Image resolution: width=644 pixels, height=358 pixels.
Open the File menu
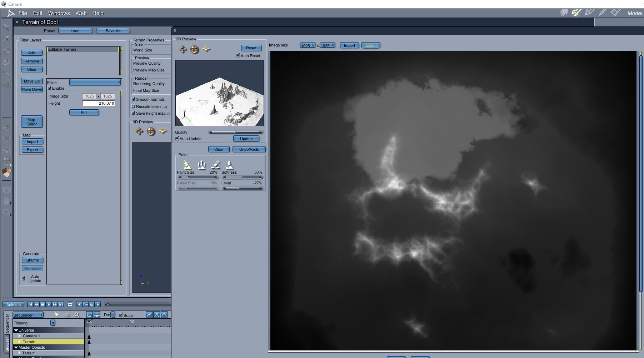click(23, 13)
